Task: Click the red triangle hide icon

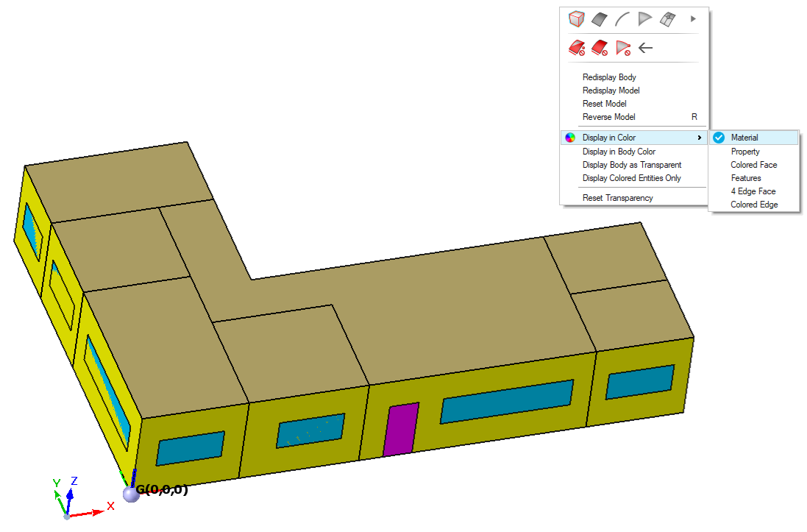Action: tap(623, 49)
